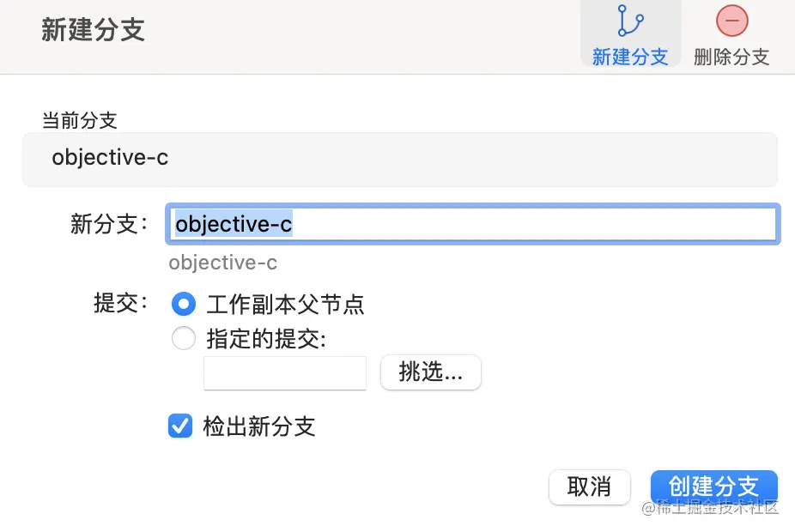The image size is (795, 532).
Task: Select the 指定的提交 radio button
Action: (184, 339)
